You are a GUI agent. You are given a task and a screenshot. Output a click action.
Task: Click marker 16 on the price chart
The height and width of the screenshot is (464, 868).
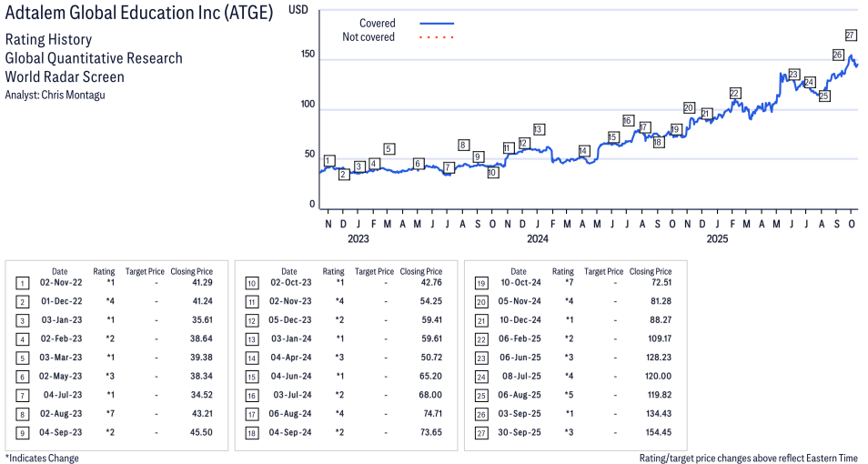point(628,120)
